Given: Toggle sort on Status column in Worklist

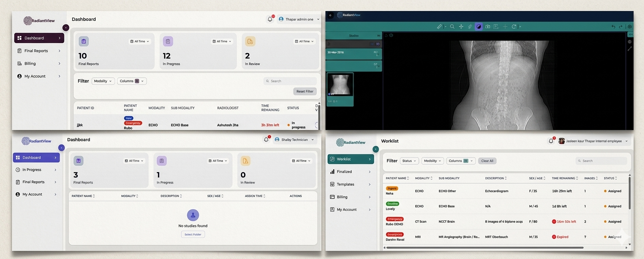Looking at the screenshot, I should pyautogui.click(x=616, y=178).
